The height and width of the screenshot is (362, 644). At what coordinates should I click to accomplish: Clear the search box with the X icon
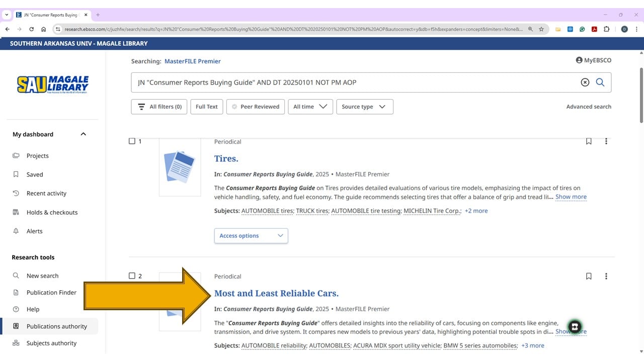click(585, 82)
